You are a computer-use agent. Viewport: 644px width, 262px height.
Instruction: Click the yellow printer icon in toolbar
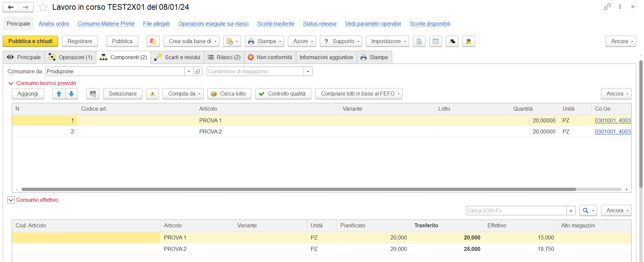click(x=469, y=41)
